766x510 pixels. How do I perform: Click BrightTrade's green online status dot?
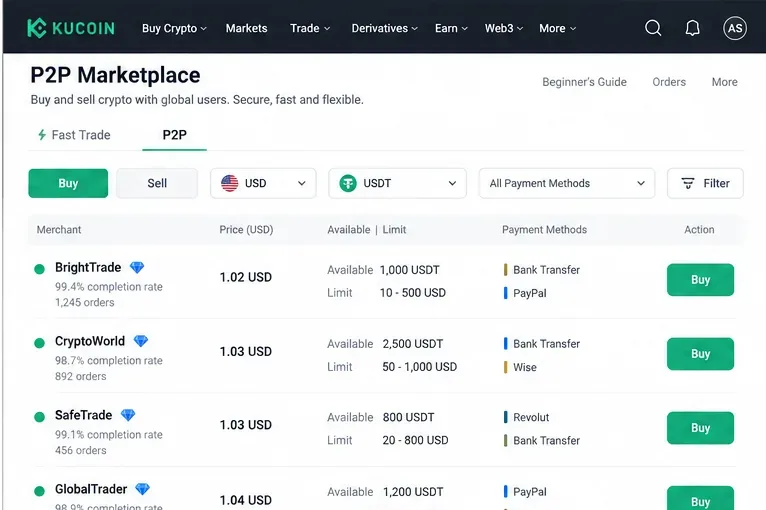(x=40, y=269)
